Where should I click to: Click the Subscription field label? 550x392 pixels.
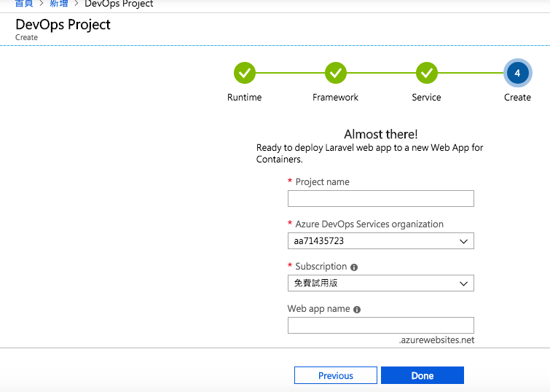click(x=321, y=267)
